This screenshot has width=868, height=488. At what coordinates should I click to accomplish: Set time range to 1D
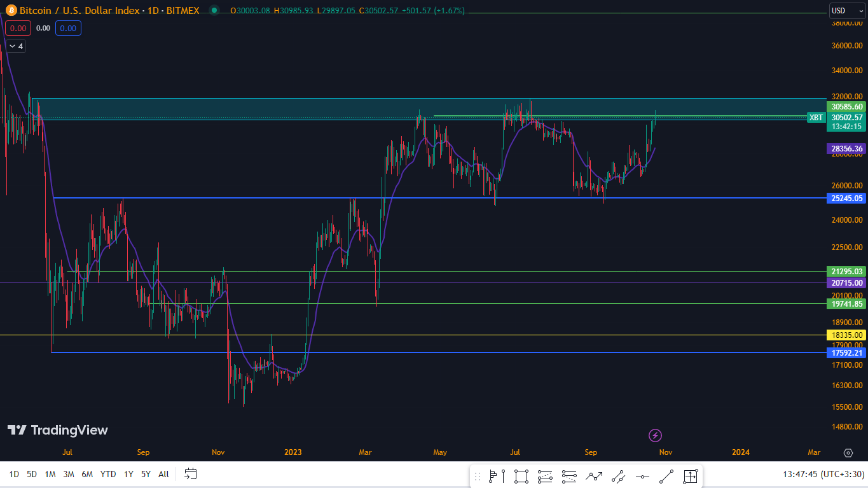14,473
